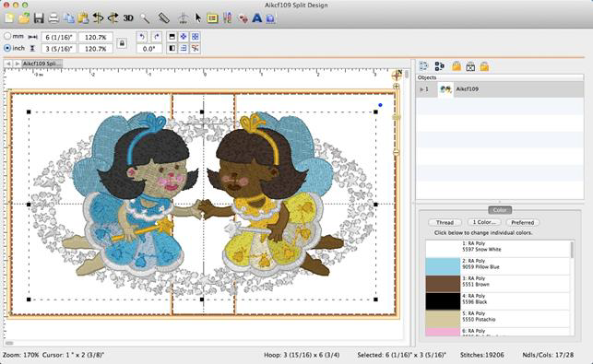
Task: Click the blue library icon after lettering tool
Action: tap(270, 18)
